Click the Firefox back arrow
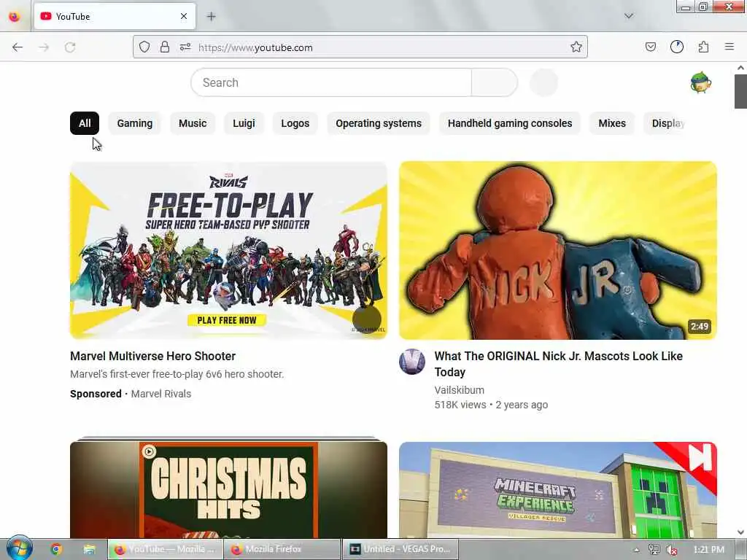The width and height of the screenshot is (747, 560). (18, 47)
